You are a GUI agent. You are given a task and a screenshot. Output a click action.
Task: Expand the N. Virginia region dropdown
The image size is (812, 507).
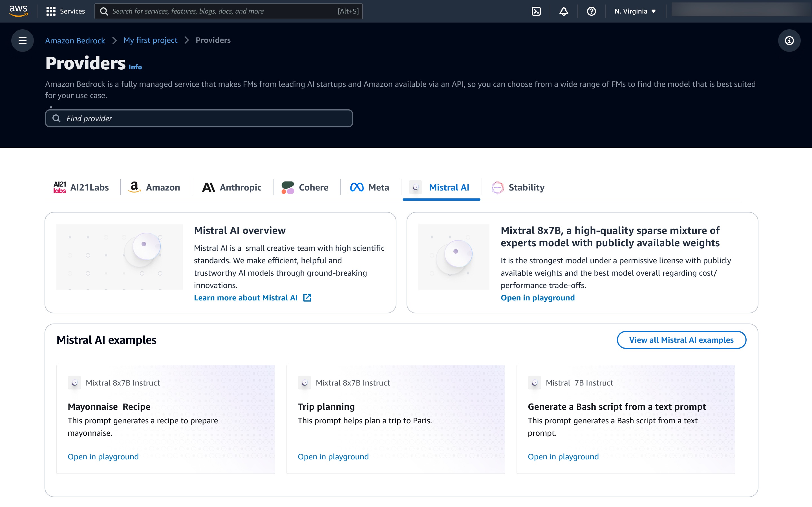pyautogui.click(x=635, y=11)
